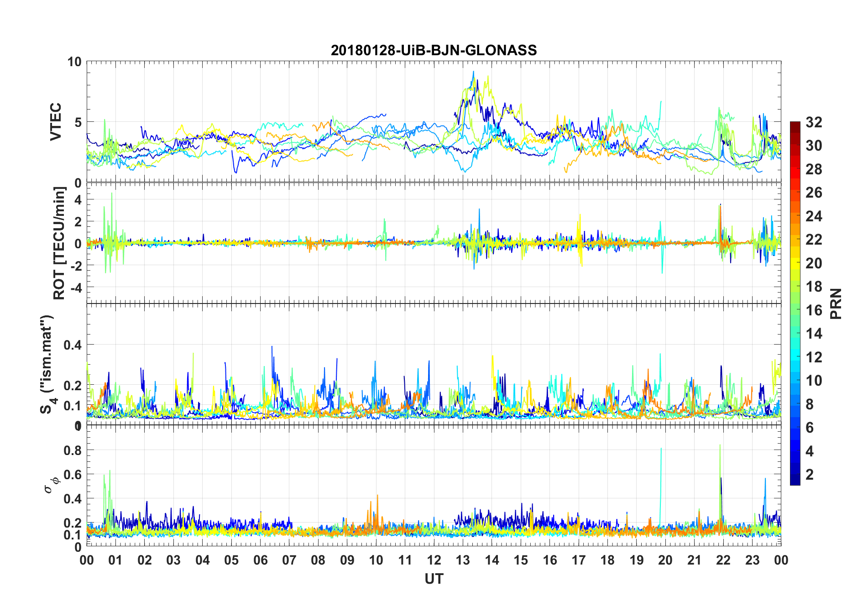
Task: Click colorbar tick value 24
Action: point(814,216)
